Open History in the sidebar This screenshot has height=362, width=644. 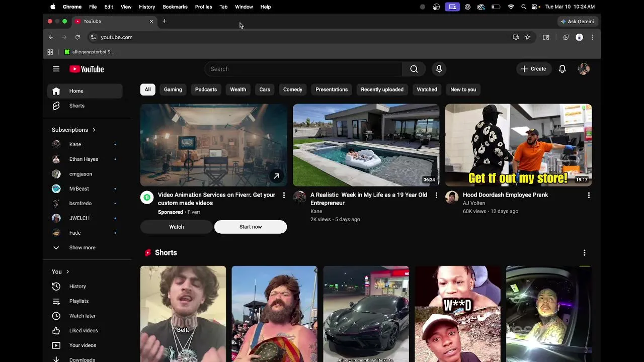coord(85,286)
